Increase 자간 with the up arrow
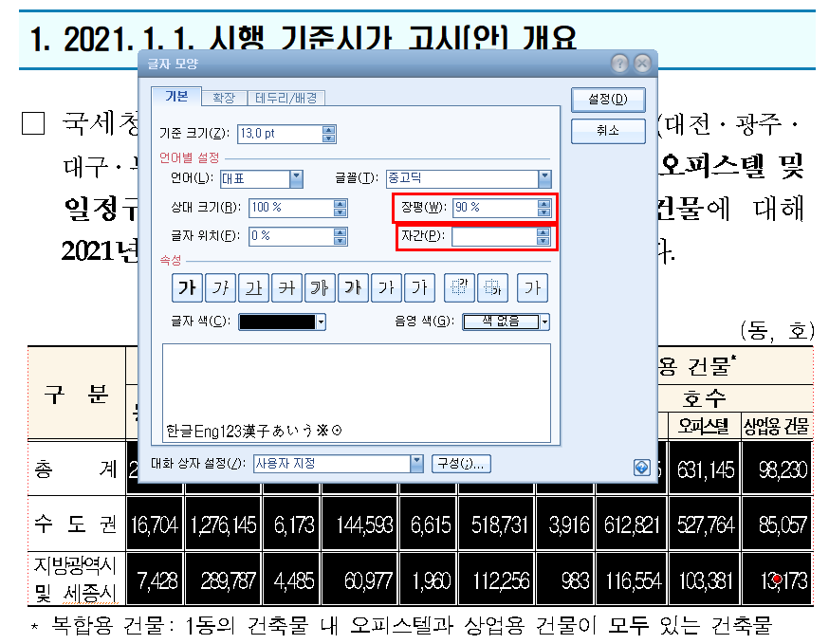 (543, 232)
